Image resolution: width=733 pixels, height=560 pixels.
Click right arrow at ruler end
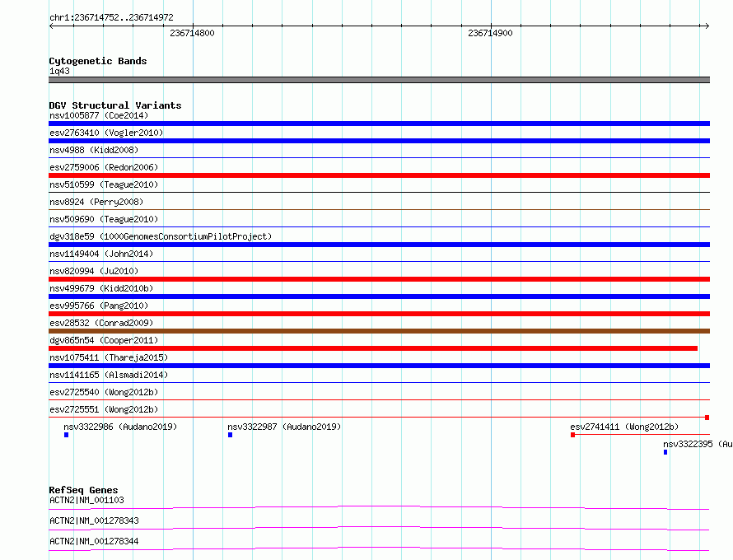tap(707, 26)
